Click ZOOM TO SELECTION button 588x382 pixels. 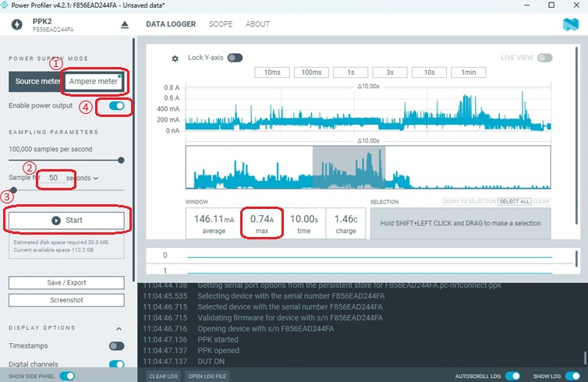[469, 201]
